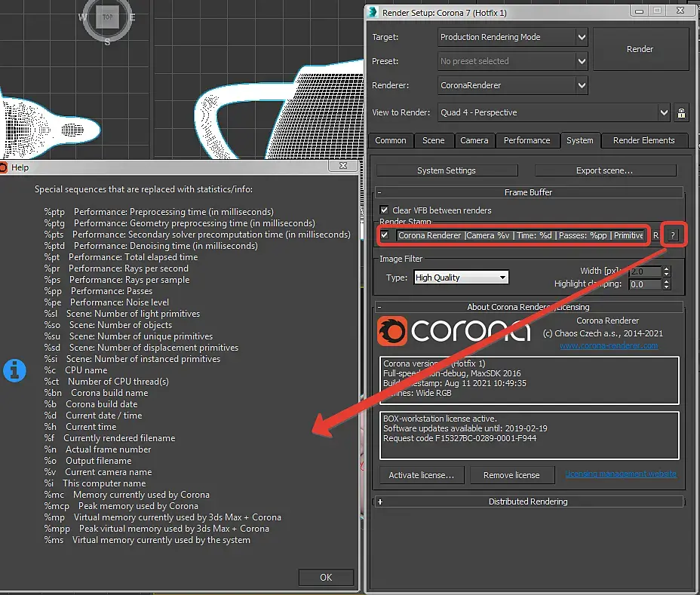Close the Help dialog with X button

point(343,166)
